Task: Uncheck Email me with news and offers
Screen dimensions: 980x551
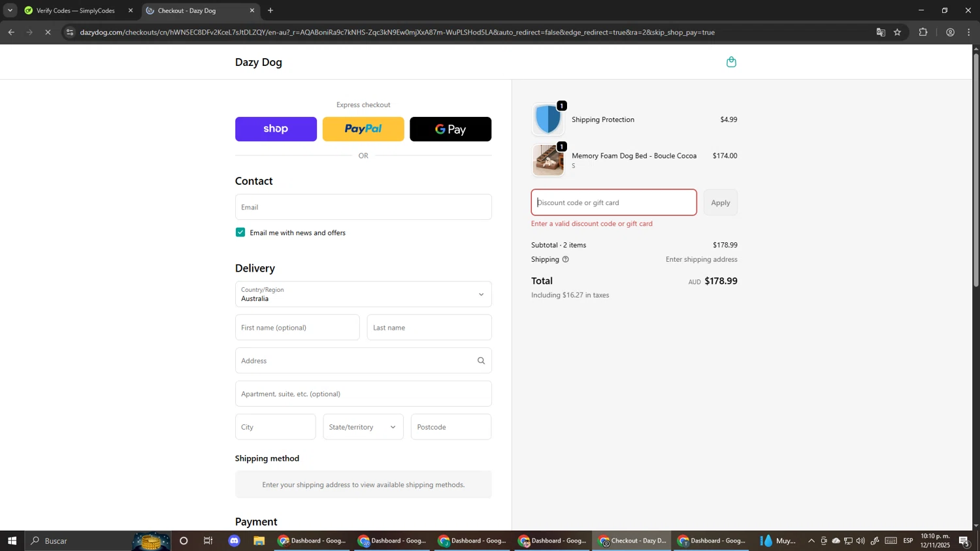Action: click(240, 232)
